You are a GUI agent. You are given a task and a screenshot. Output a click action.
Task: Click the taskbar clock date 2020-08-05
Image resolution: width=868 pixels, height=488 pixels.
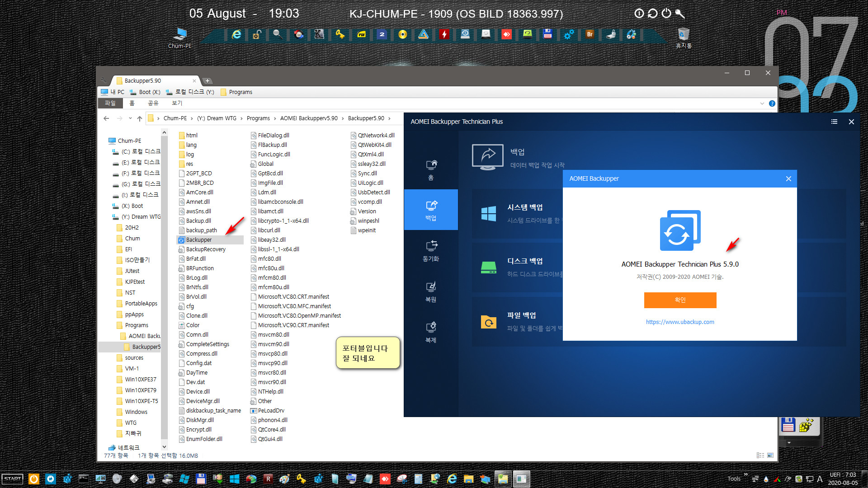tap(843, 483)
